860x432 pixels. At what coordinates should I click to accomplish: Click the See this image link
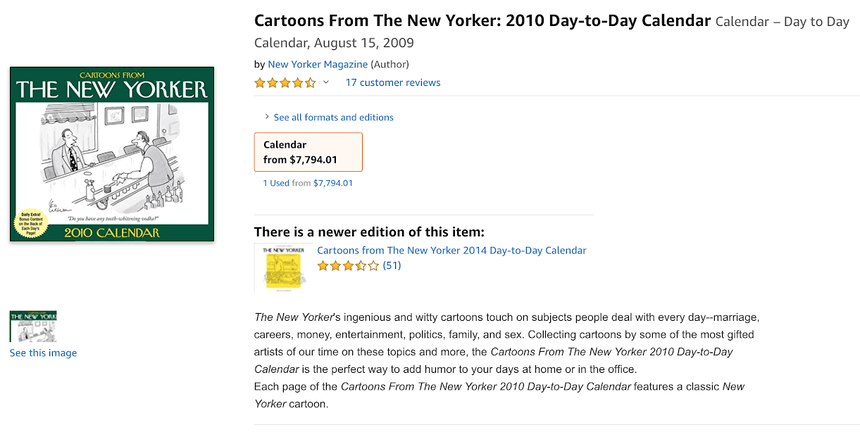point(43,353)
